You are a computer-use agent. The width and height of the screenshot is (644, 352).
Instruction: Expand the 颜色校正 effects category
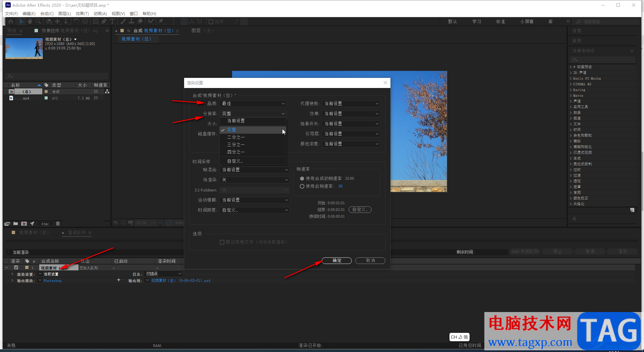click(571, 199)
